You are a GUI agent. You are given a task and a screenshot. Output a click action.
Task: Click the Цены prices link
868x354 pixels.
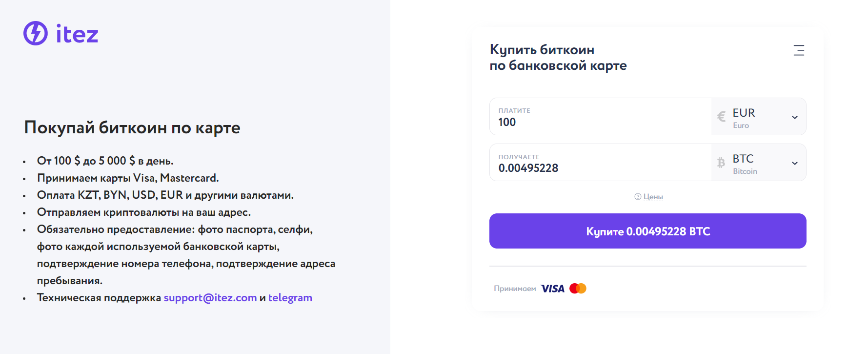(x=653, y=197)
